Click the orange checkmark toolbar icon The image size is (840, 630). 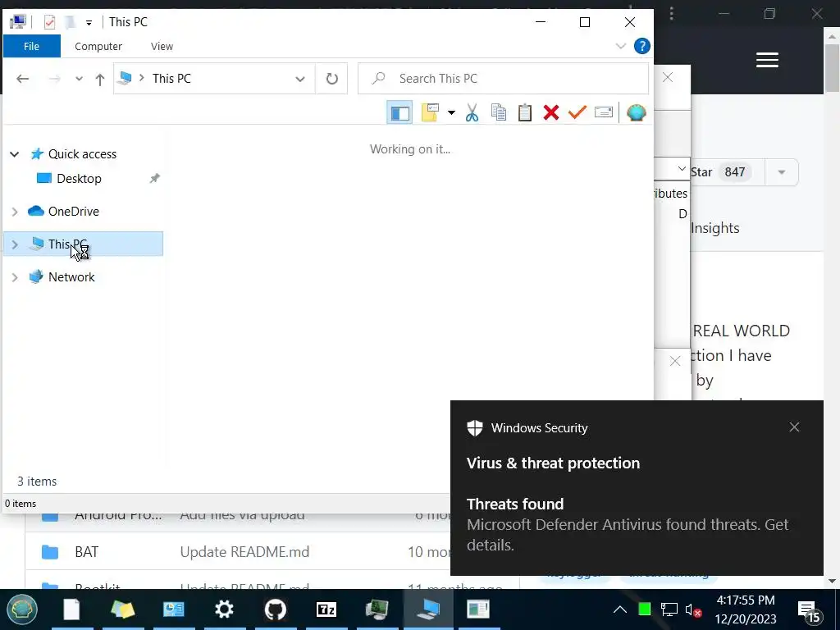point(577,112)
